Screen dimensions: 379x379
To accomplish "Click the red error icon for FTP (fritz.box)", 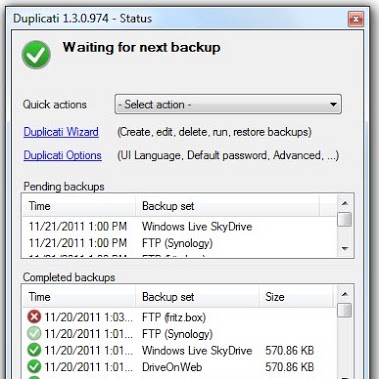I will point(34,317).
